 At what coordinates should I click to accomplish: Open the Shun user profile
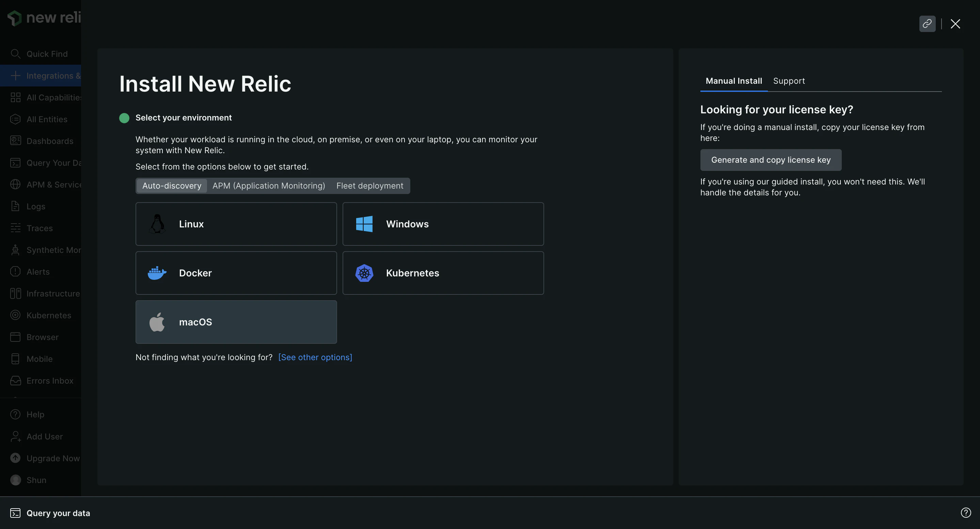point(40,480)
